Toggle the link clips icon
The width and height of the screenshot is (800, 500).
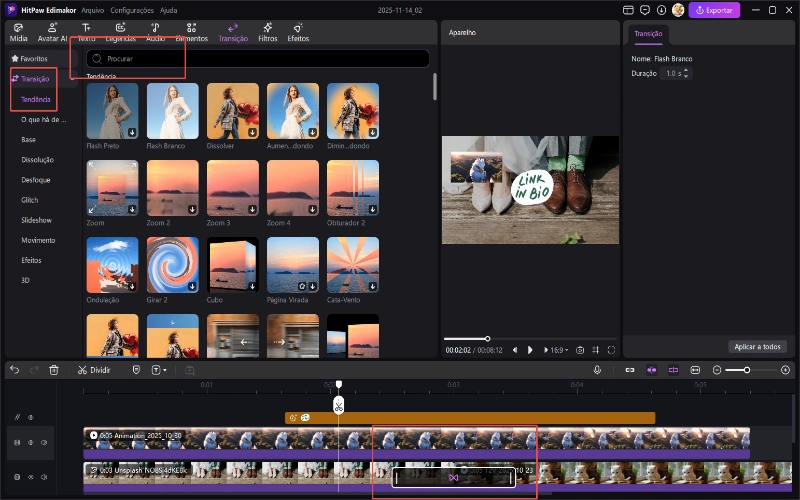[630, 370]
